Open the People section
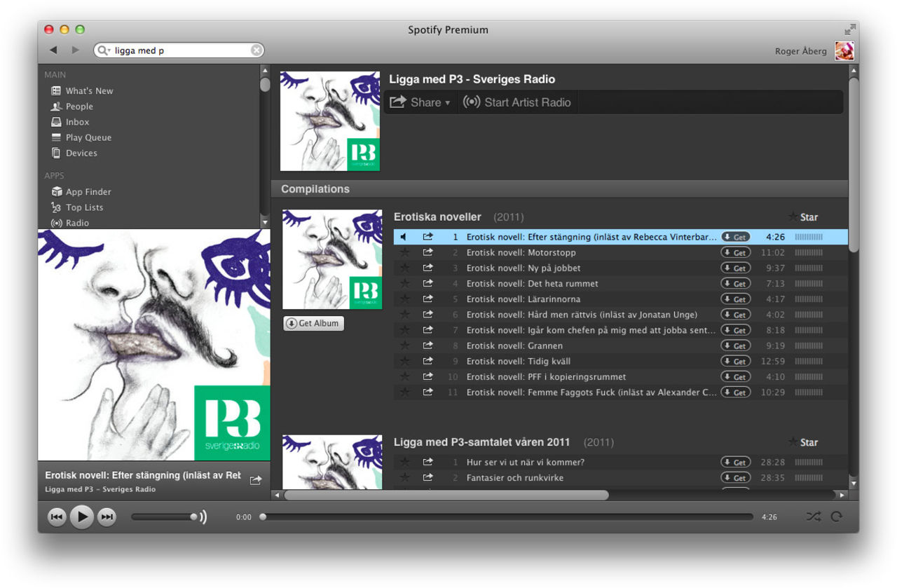This screenshot has width=897, height=588. 79,106
